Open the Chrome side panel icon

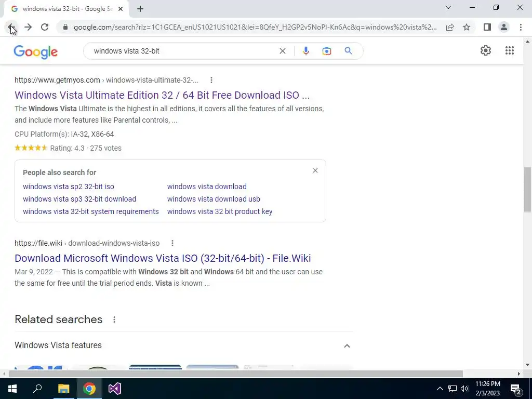[x=487, y=27]
